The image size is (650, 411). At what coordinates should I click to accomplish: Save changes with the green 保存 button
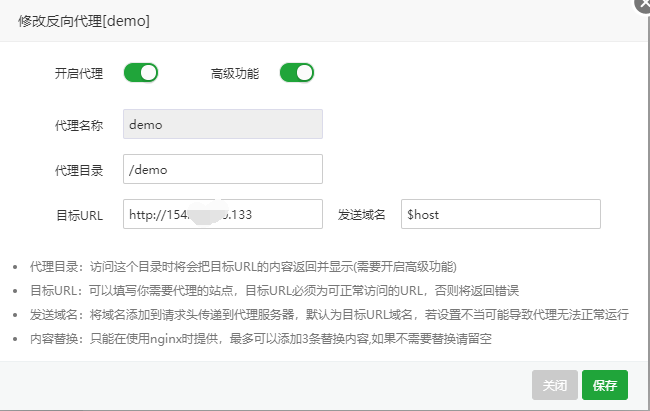click(x=604, y=384)
